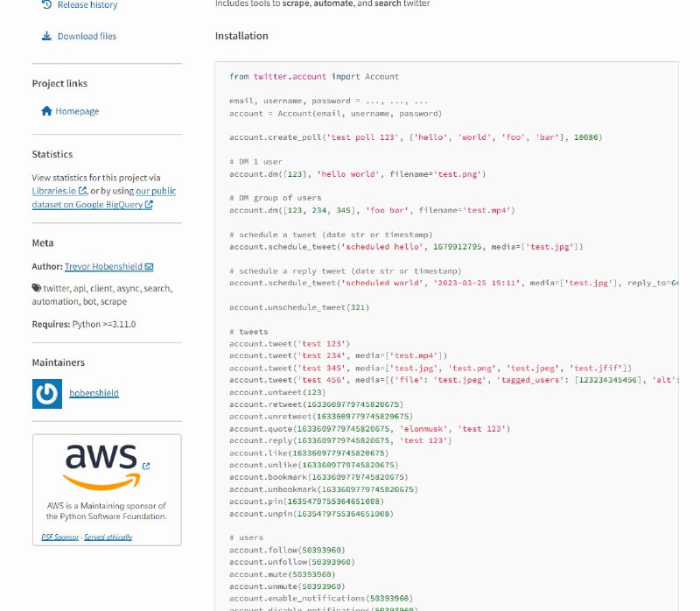Viewport: 700px width, 611px height.
Task: Click the tag icon before the keywords list
Action: click(x=36, y=288)
